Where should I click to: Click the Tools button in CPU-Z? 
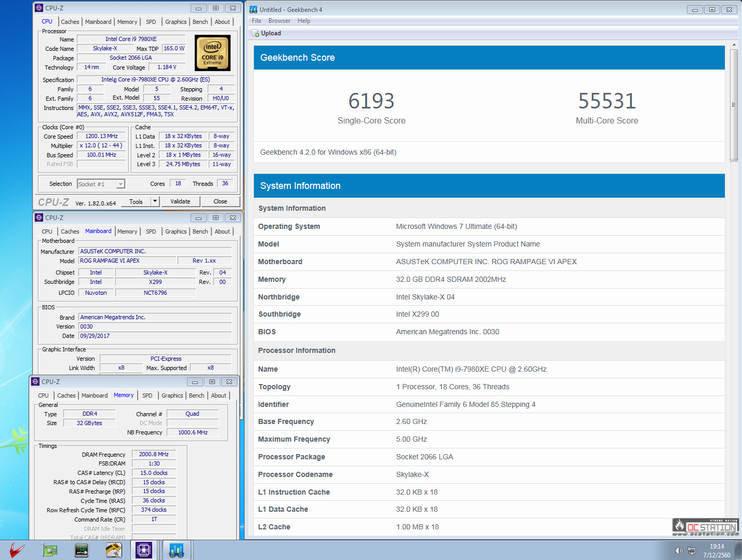[136, 201]
